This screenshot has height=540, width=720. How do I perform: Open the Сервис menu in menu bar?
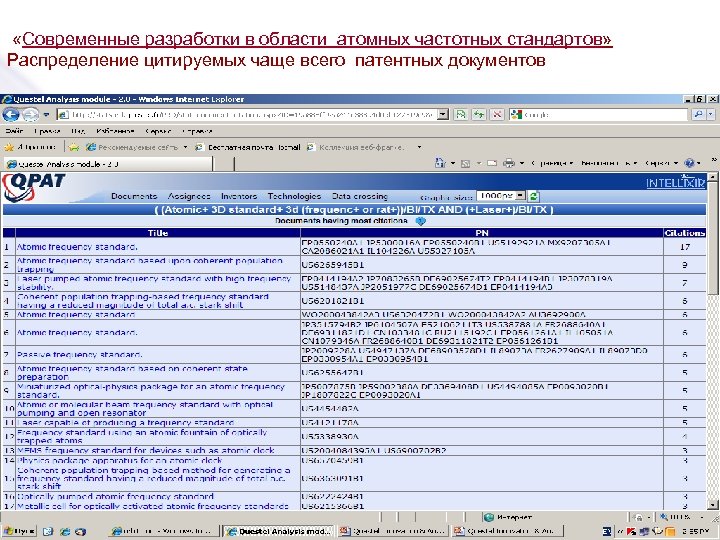[158, 131]
